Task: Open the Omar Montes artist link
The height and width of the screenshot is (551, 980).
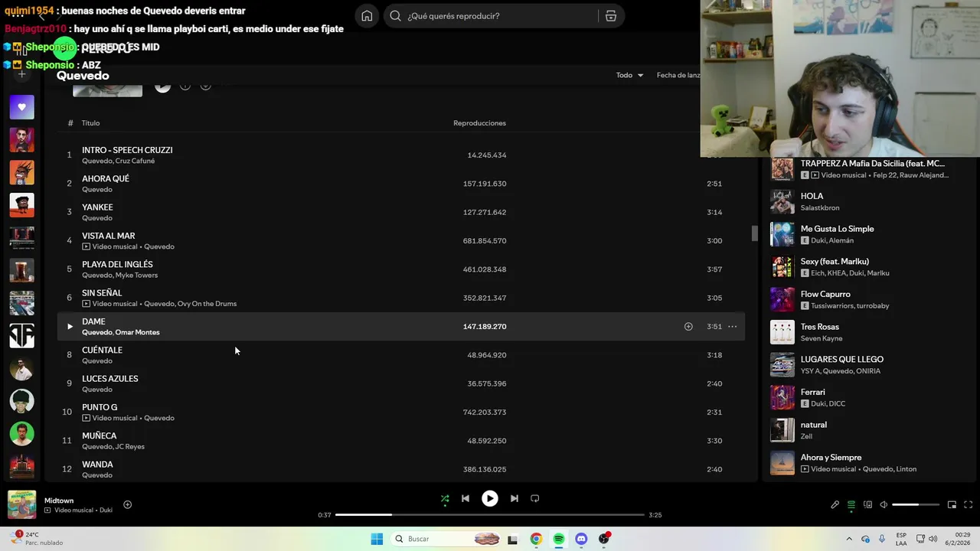Action: click(x=137, y=332)
